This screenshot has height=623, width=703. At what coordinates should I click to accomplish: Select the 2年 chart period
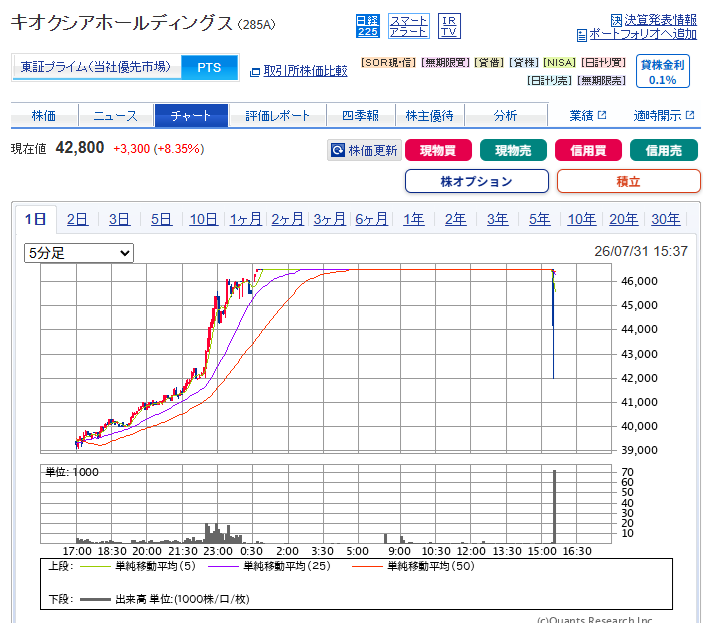(456, 219)
